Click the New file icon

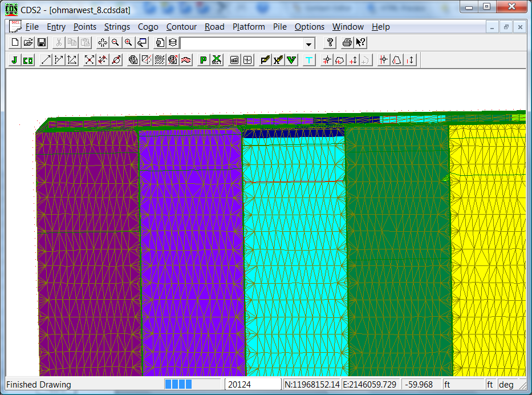(x=15, y=43)
